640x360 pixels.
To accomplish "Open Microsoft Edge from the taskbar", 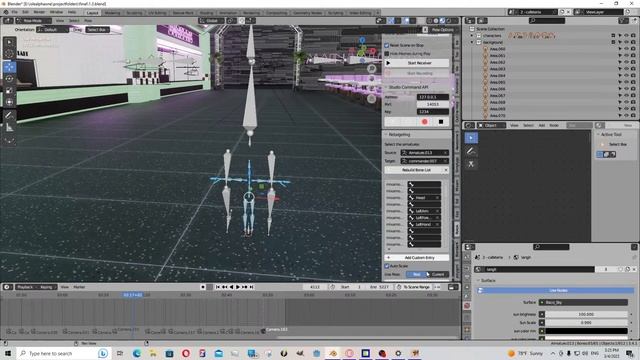I will pyautogui.click(x=136, y=353).
